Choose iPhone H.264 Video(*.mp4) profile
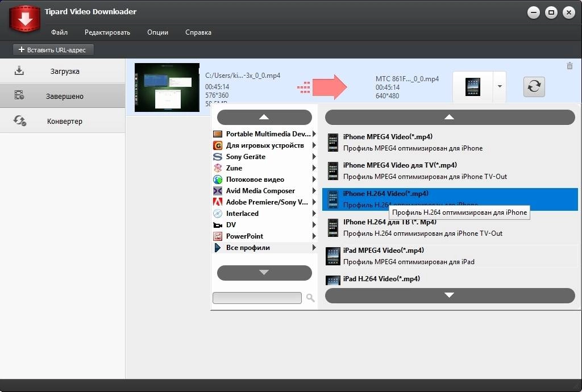Image resolution: width=582 pixels, height=392 pixels. pyautogui.click(x=450, y=199)
